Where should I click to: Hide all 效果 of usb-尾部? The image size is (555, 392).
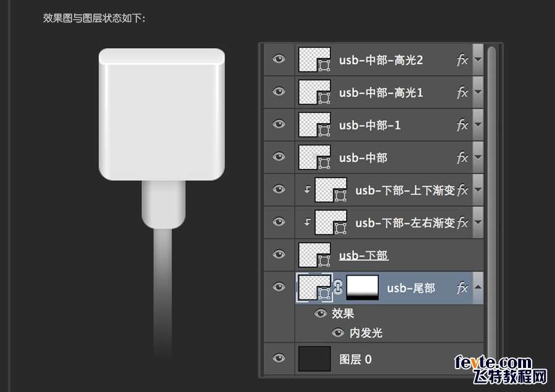click(321, 313)
